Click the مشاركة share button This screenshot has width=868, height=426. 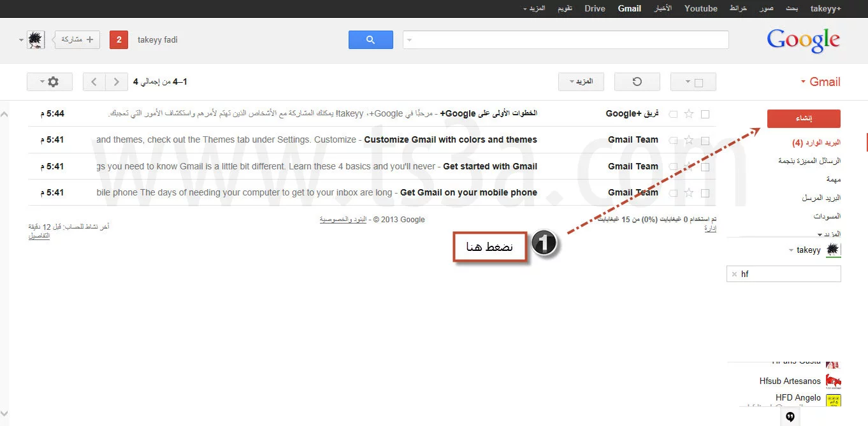click(x=76, y=39)
